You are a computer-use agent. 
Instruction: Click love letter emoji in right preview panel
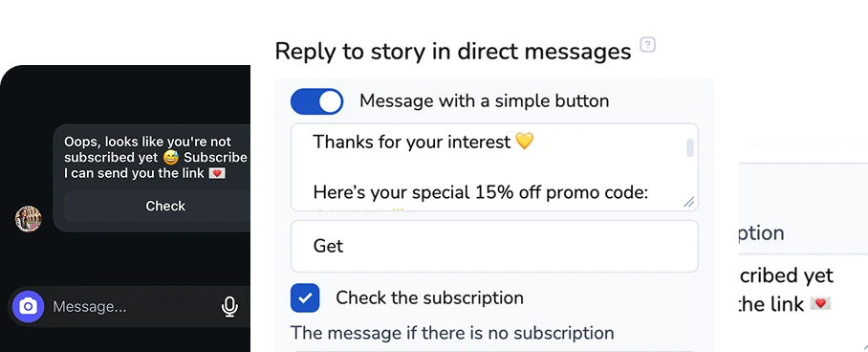pos(820,304)
